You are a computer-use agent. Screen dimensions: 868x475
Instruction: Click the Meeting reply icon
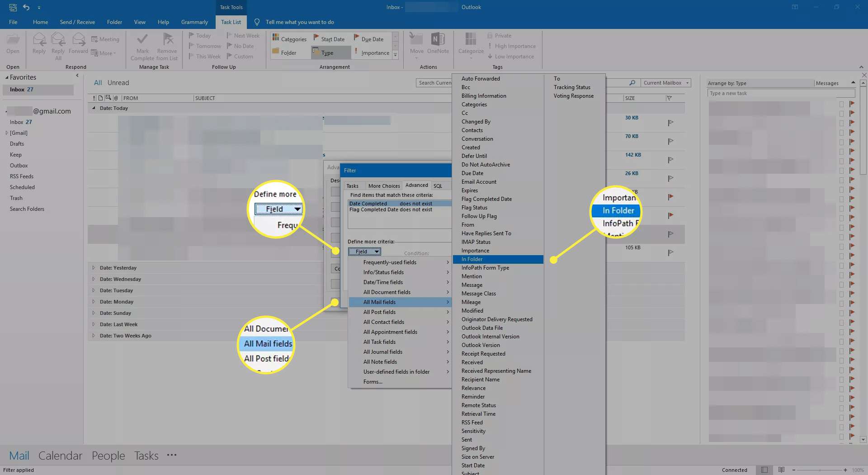point(105,39)
